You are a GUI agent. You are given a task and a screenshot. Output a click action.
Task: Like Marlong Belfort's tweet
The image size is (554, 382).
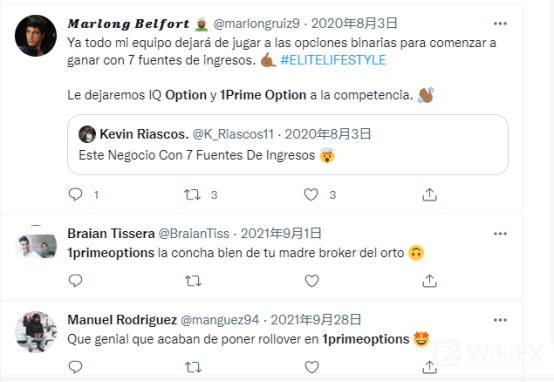coord(311,194)
